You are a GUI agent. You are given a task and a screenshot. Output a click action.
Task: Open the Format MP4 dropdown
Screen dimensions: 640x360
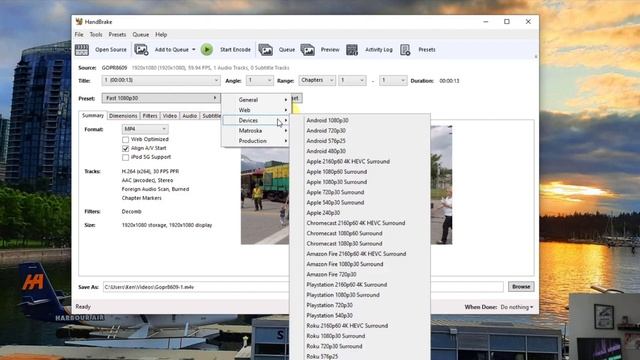[x=145, y=129]
